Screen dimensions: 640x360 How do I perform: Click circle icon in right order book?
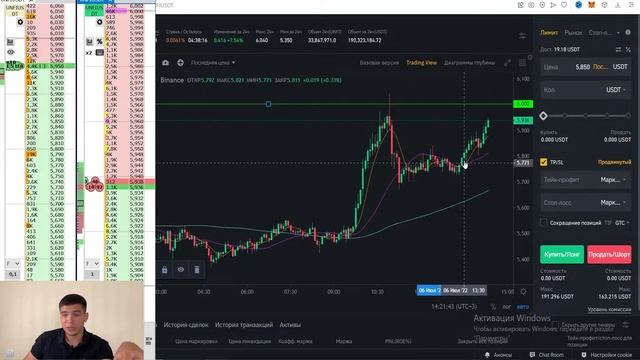(100, 22)
